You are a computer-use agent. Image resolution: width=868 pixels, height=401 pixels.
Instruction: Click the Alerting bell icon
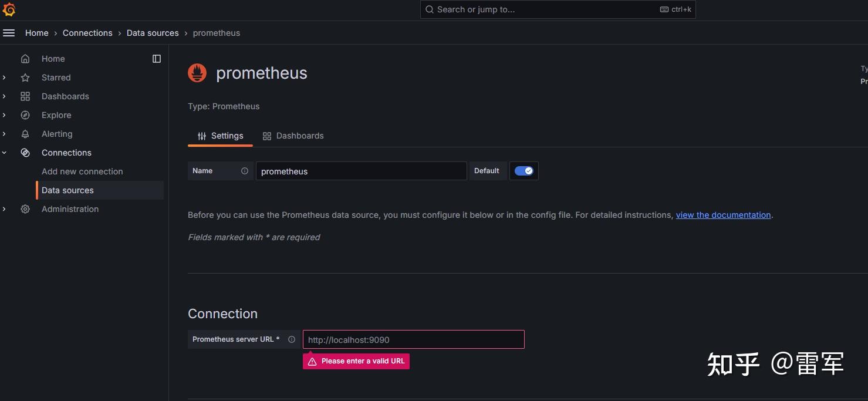[x=25, y=134]
